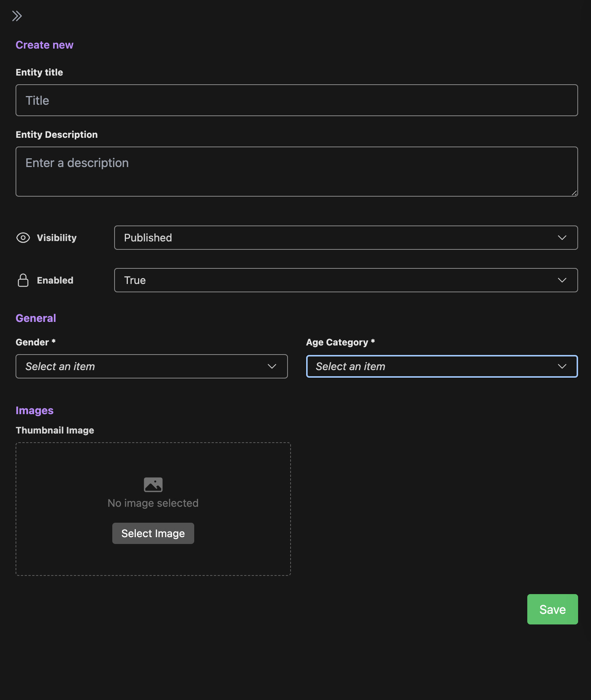The height and width of the screenshot is (700, 591).
Task: Focus the Entity title input field
Action: (x=297, y=100)
